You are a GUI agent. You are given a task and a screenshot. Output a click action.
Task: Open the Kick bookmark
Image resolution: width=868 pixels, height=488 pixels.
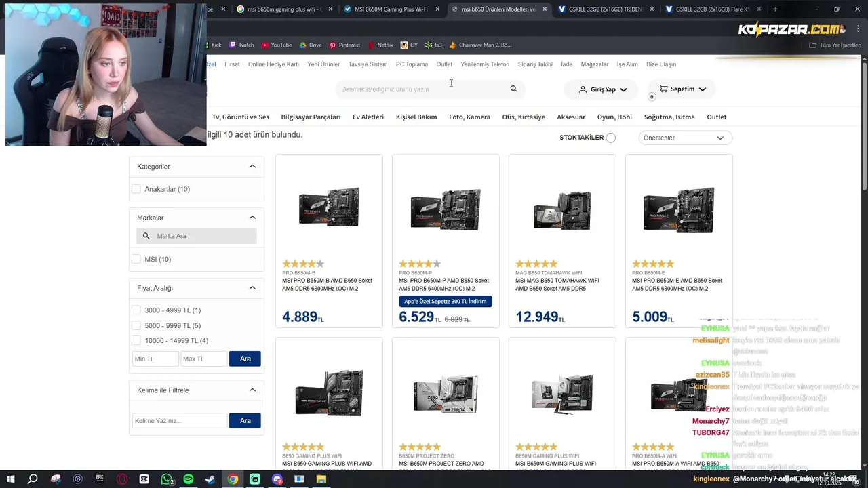coord(214,45)
